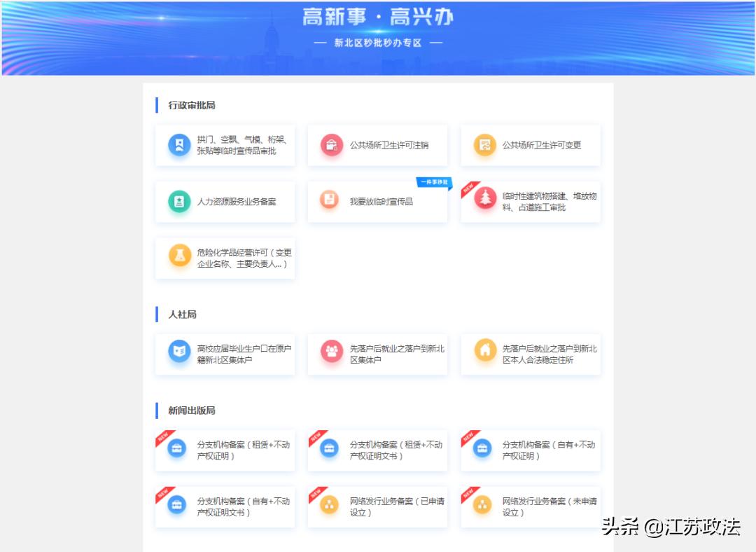Select the 高校应届毕业生户口 blue book icon
Viewport: 756px width, 552px height.
click(x=180, y=354)
